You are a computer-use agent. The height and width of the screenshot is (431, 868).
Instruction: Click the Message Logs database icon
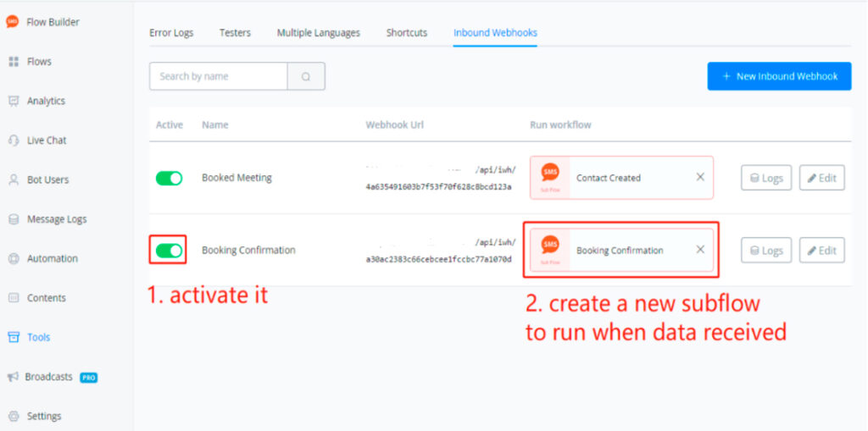click(14, 219)
